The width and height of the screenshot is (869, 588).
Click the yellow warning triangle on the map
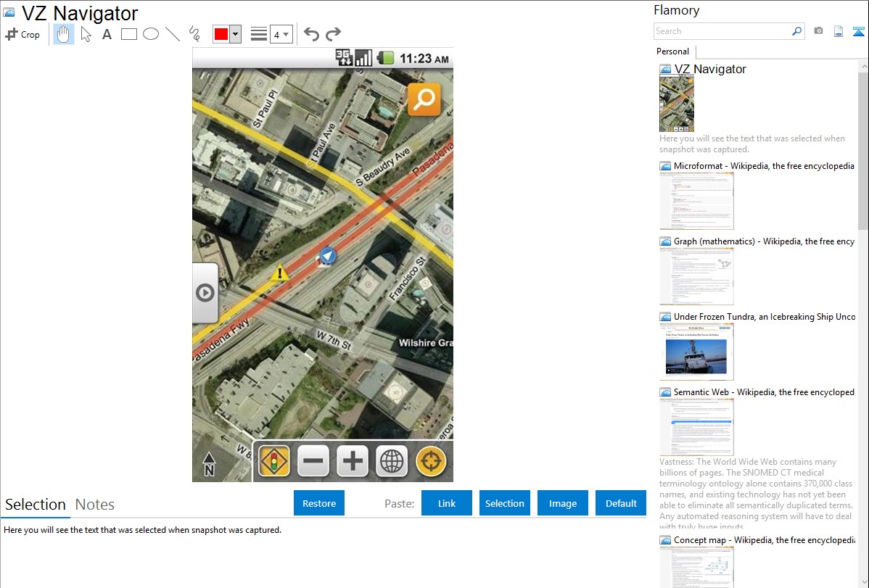(x=280, y=272)
